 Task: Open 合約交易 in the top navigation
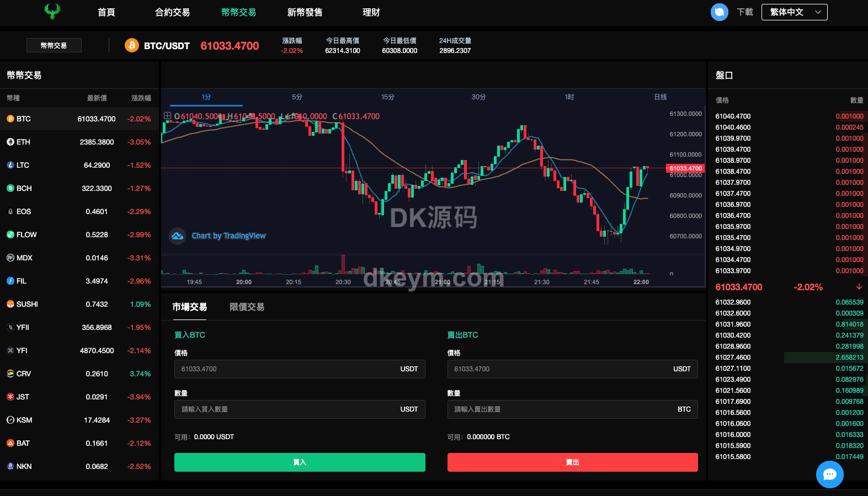click(172, 12)
